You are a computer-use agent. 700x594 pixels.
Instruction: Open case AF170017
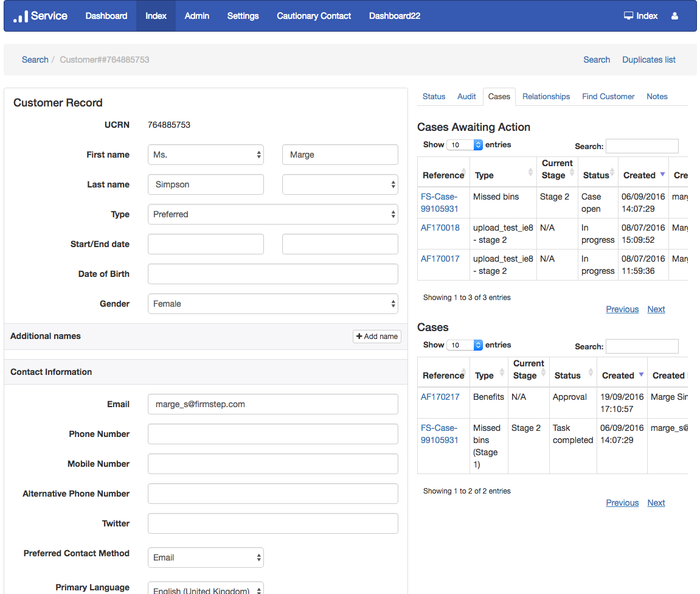pyautogui.click(x=440, y=259)
